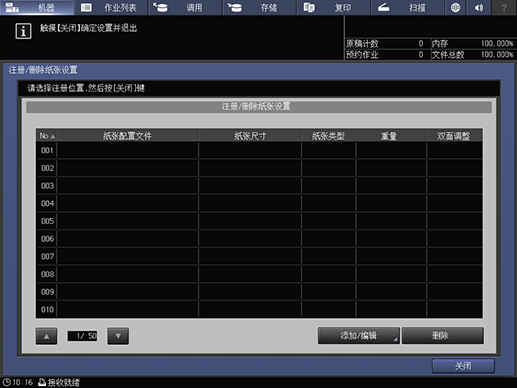Click the 接收就绪 ready status icon
The height and width of the screenshot is (388, 517).
coord(42,382)
